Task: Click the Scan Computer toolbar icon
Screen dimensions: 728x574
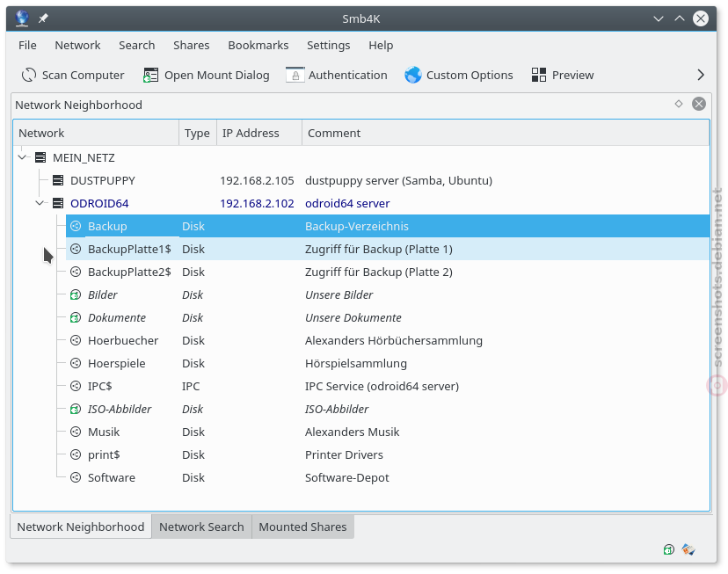Action: [x=29, y=75]
